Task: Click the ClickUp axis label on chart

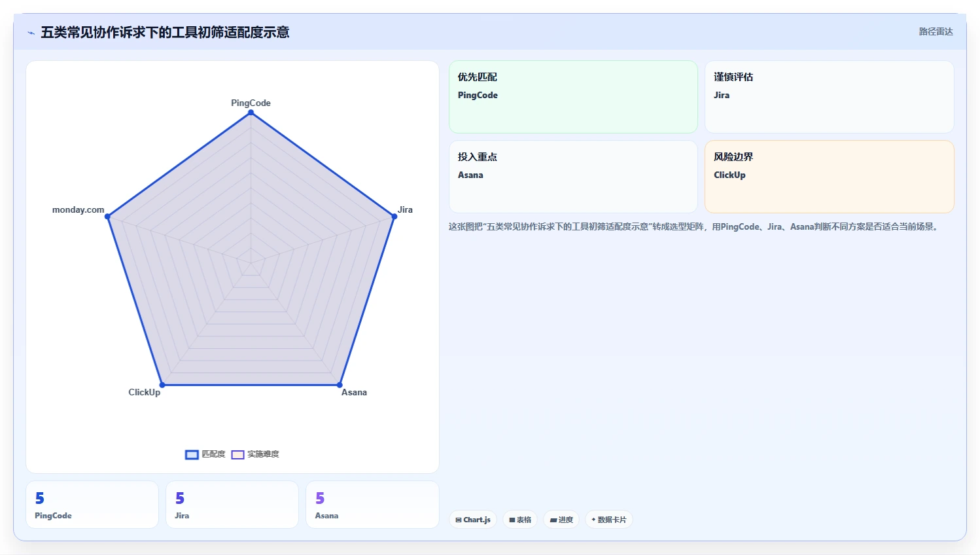Action: point(144,392)
